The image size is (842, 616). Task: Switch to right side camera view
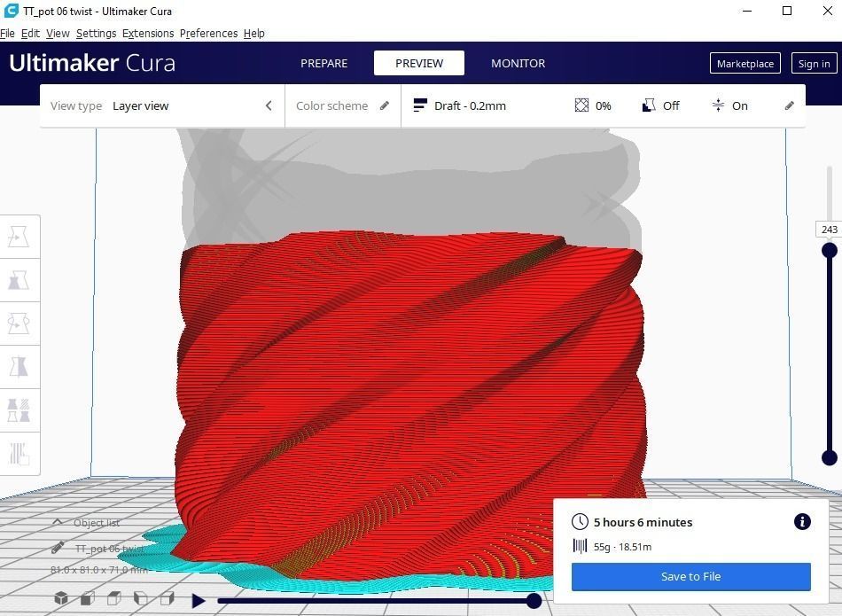pos(168,598)
